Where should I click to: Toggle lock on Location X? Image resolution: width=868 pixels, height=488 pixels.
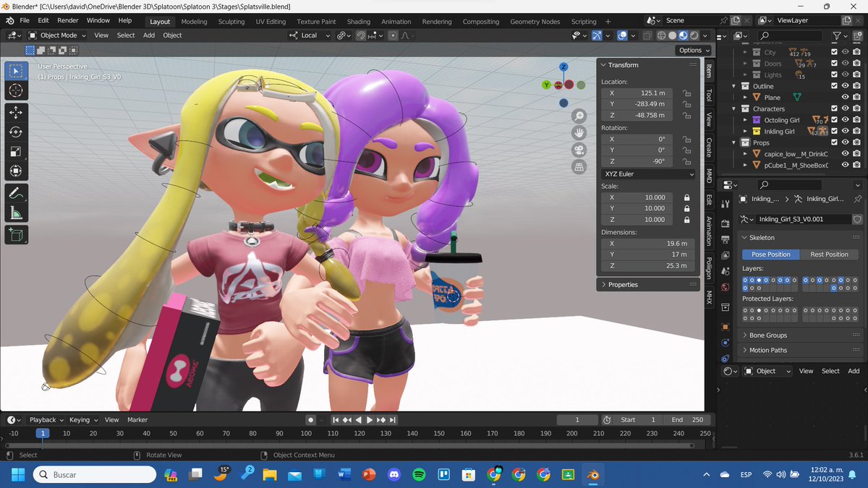click(x=686, y=93)
